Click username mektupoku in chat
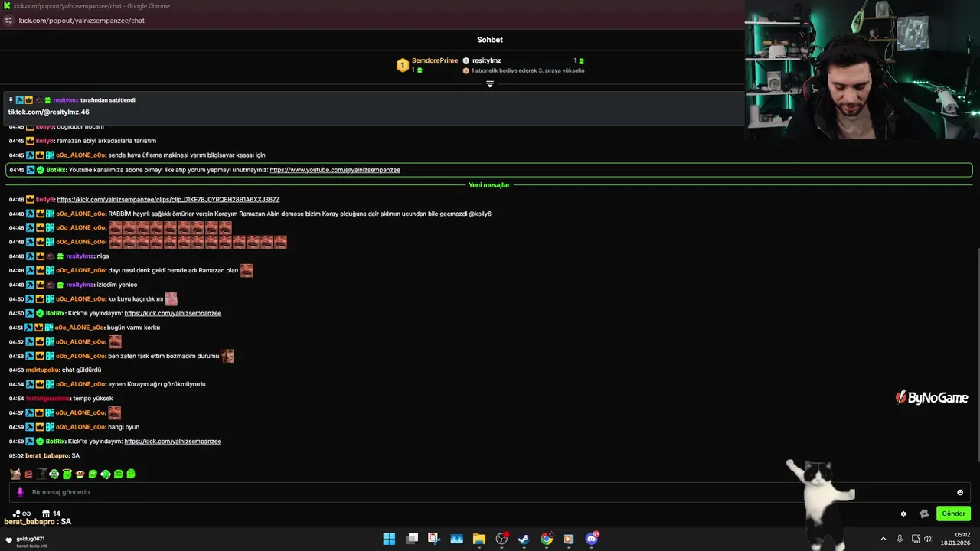Image resolution: width=980 pixels, height=551 pixels. pyautogui.click(x=42, y=370)
